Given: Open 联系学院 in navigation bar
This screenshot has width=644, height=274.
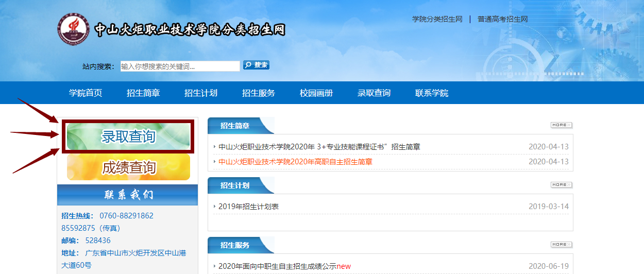Looking at the screenshot, I should [432, 93].
